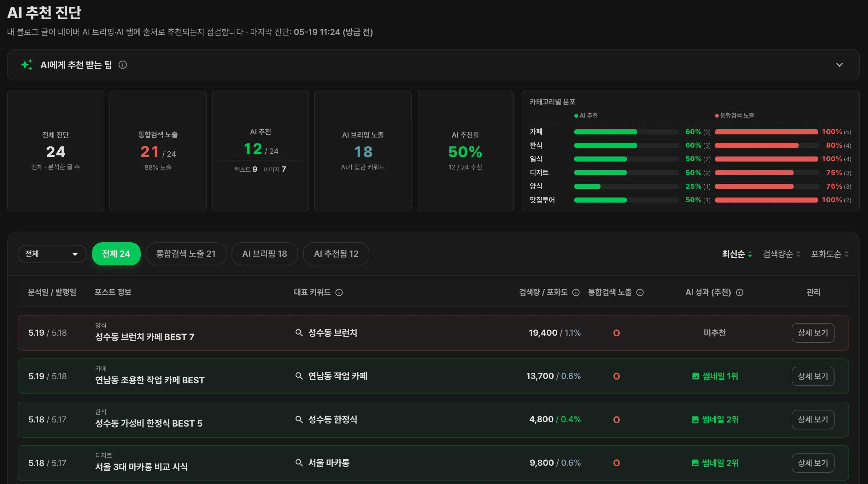Click the green AI 추천 bar for 카페

[606, 132]
